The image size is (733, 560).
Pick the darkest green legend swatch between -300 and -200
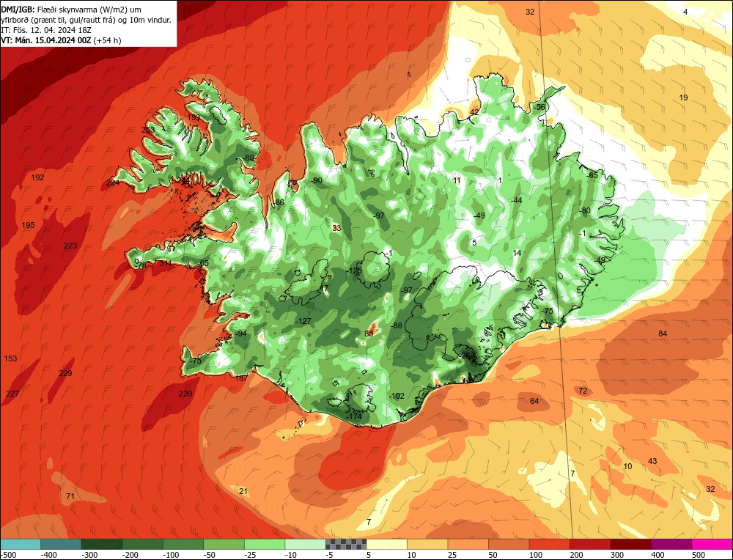(102, 544)
